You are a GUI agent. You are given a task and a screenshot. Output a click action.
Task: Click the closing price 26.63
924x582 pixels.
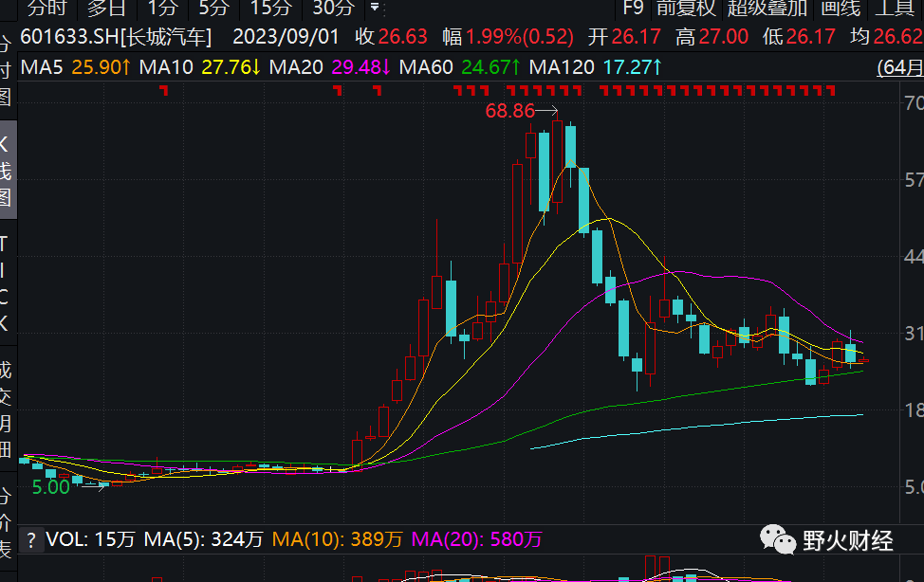point(402,37)
